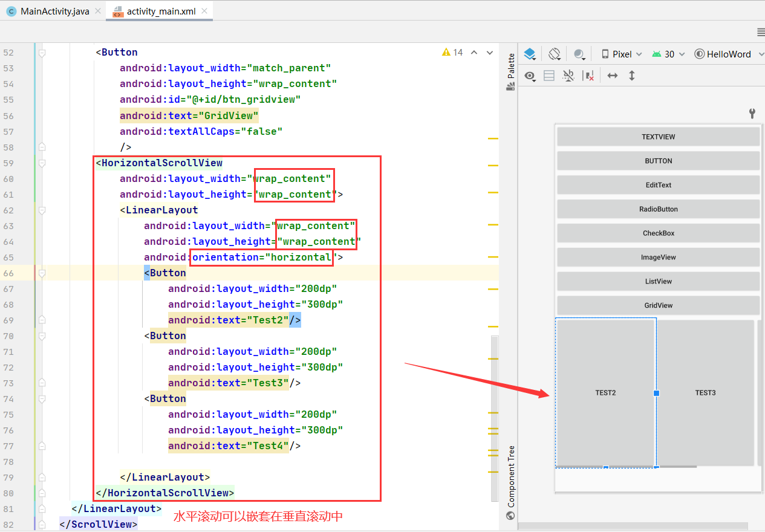Click the </HorizontalScrollView> closing tag

coord(165,493)
